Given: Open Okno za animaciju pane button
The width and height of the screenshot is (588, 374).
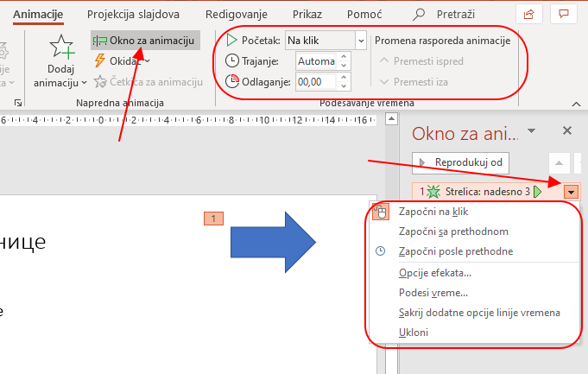Looking at the screenshot, I should coord(146,41).
